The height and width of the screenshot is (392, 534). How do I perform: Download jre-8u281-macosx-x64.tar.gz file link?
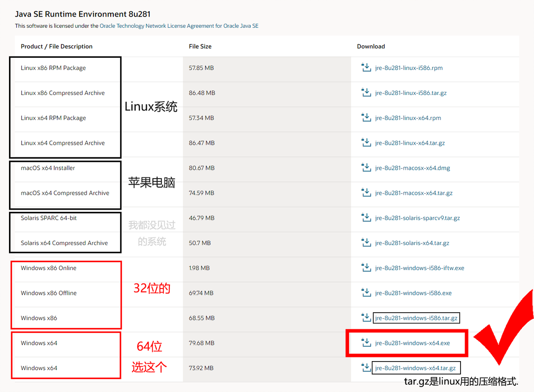414,193
